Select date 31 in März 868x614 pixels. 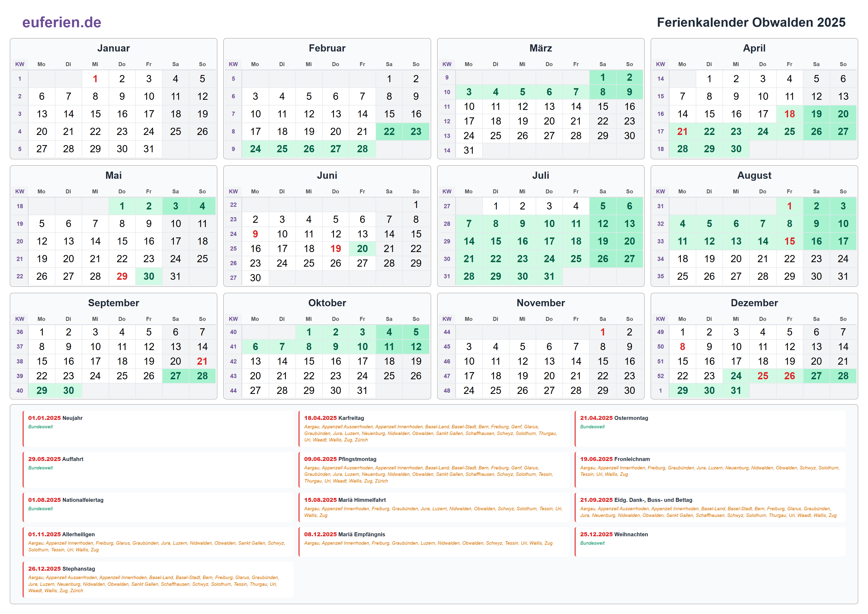click(x=469, y=150)
